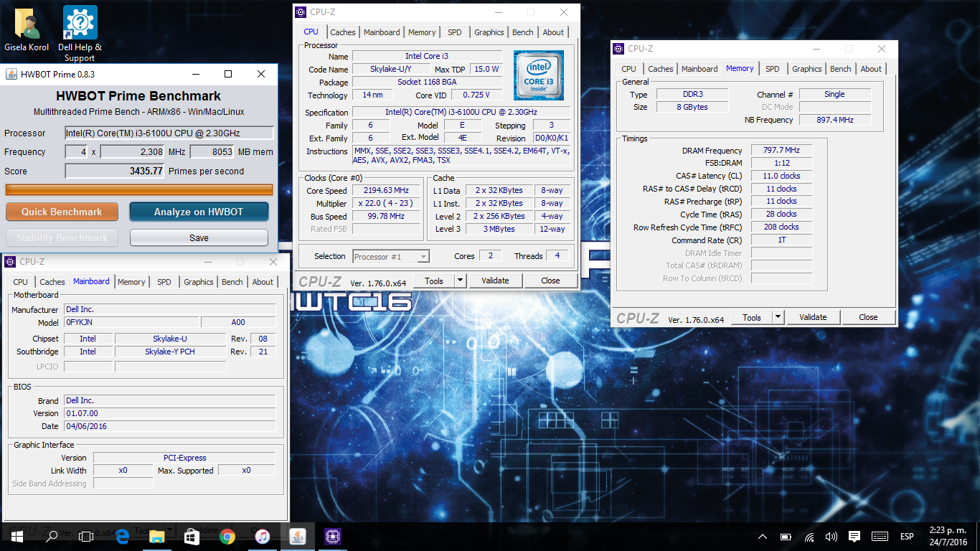Click Tools button in the CPU window
980x551 pixels.
pos(434,281)
